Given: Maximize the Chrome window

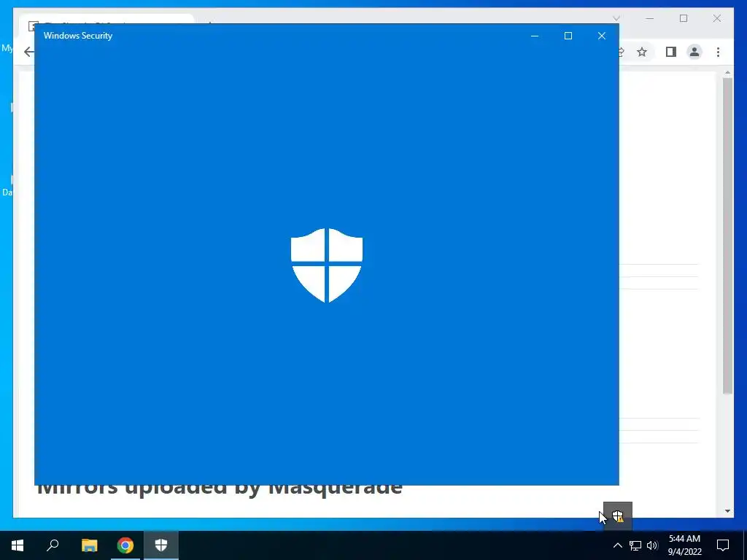Looking at the screenshot, I should (x=684, y=18).
